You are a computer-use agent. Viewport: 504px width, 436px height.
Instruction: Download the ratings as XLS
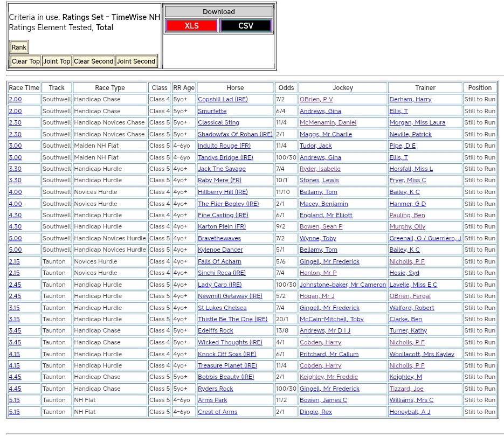191,26
